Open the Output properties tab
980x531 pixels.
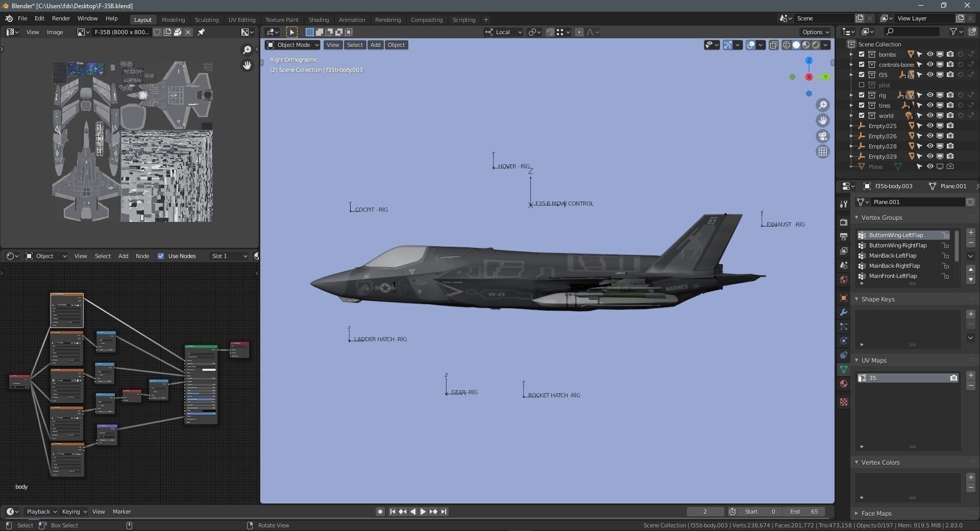(844, 237)
